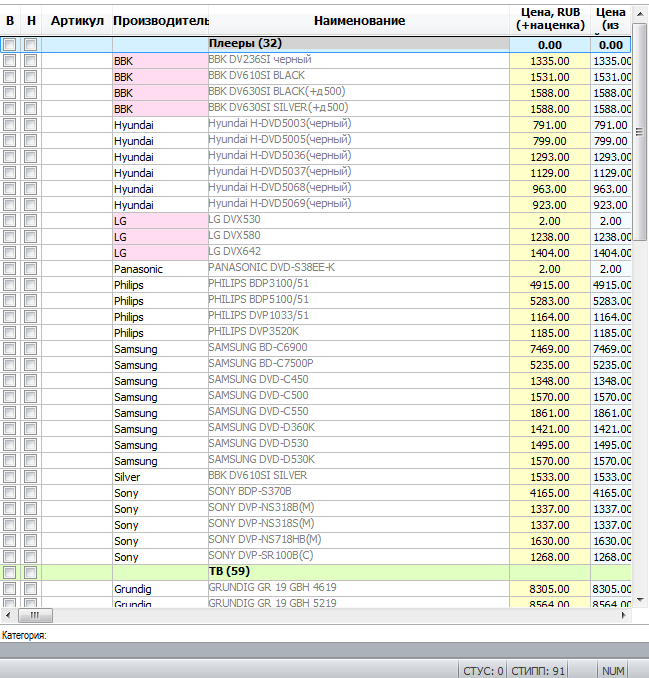Select the ТВ (59) group row
649x678 pixels.
click(315, 572)
